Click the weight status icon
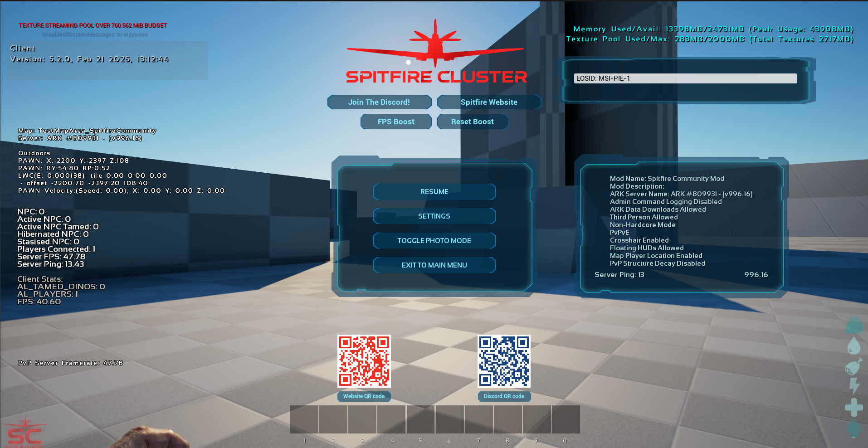Screen dimensions: 868x448 854,326
